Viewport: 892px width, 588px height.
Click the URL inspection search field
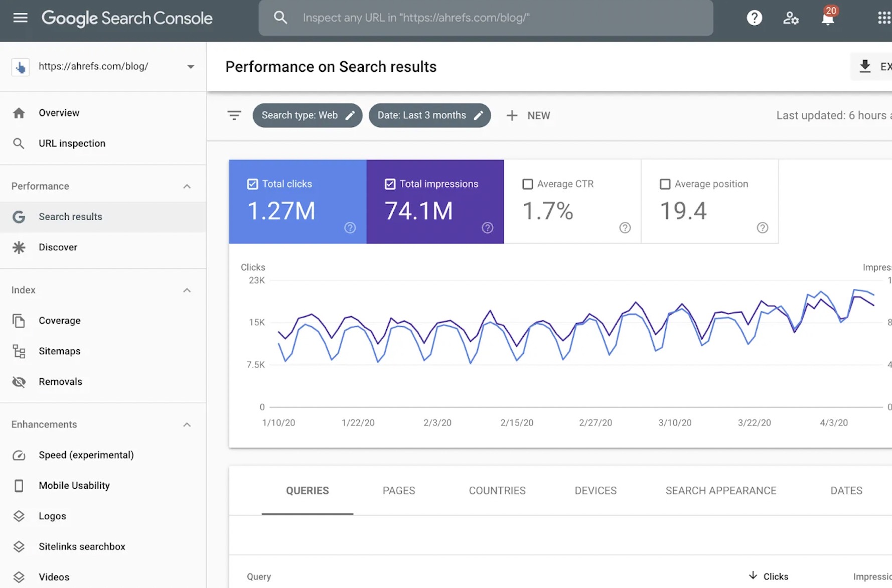click(x=486, y=18)
